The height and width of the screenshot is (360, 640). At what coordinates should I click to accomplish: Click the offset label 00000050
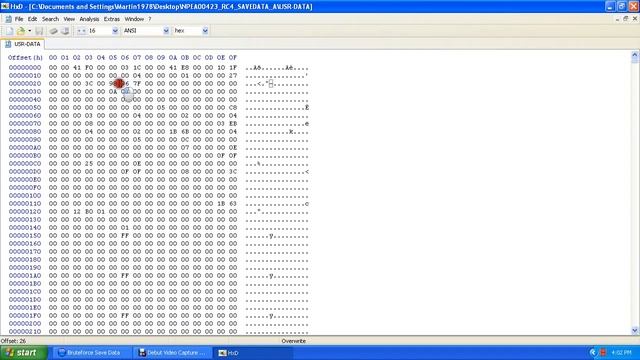coord(25,107)
